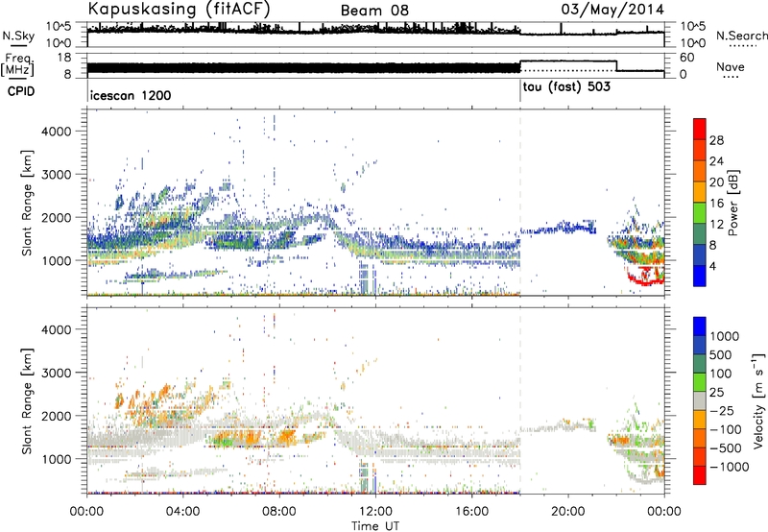Screen dimensions: 768x532
Task: Select the Power [dB] colorbar title
Action: (733, 203)
